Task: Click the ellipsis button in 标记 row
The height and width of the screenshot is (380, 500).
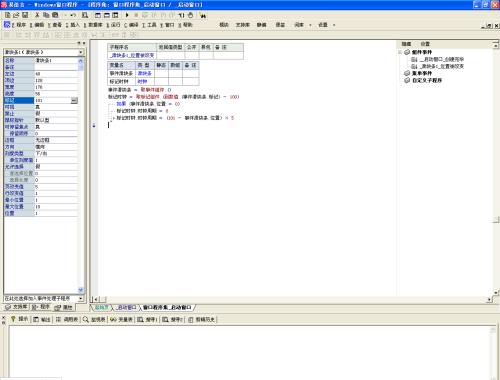Action: pos(74,100)
